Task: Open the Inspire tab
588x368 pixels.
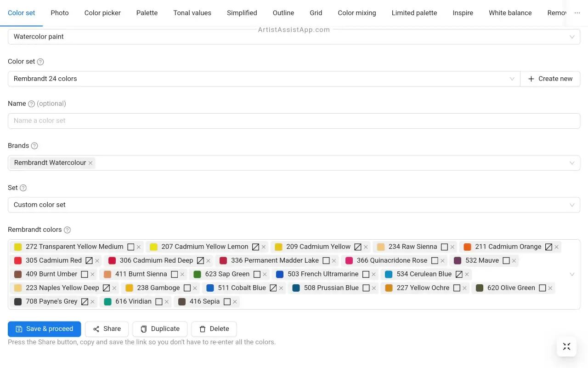Action: point(463,13)
